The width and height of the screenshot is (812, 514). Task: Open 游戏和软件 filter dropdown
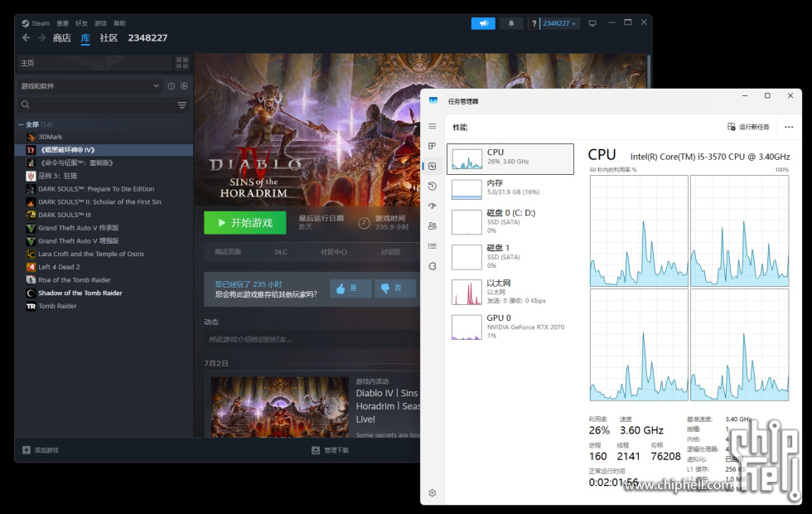[x=90, y=86]
